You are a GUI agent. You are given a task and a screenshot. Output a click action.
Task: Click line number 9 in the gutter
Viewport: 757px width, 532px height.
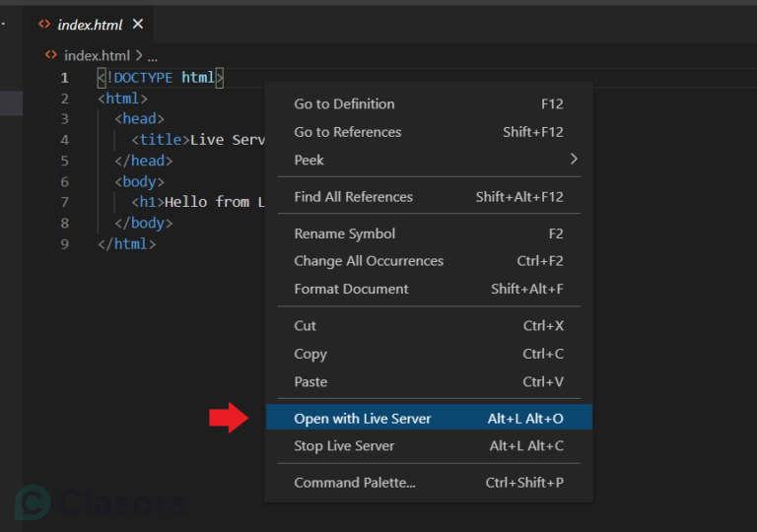65,244
